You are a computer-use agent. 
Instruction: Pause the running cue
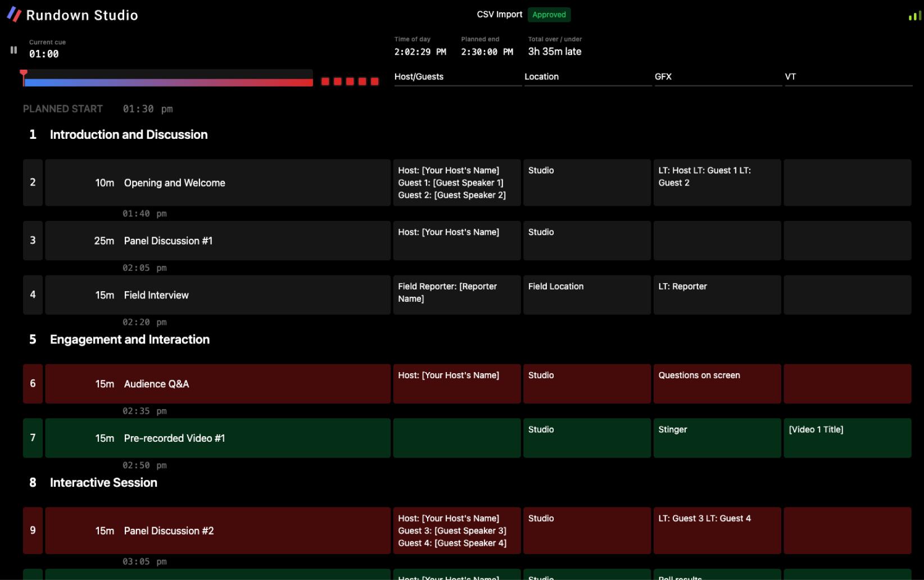click(x=13, y=50)
